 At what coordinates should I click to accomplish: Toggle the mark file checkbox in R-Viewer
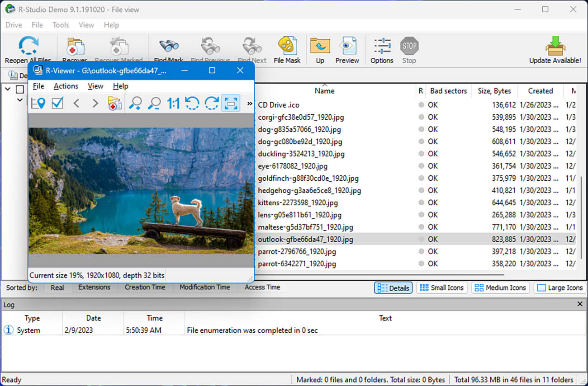pyautogui.click(x=57, y=104)
